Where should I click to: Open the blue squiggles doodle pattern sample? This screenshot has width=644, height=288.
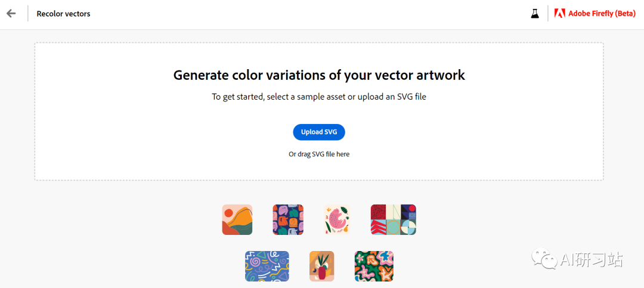click(267, 266)
